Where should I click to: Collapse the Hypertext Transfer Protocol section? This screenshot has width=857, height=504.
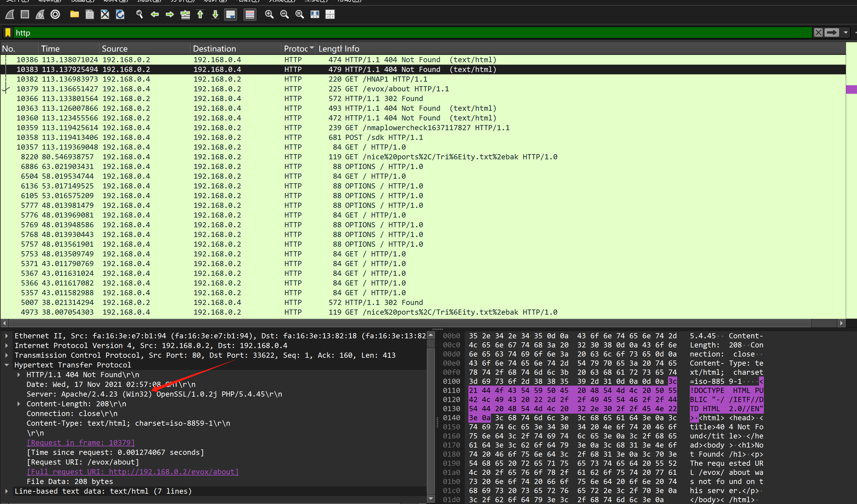(x=6, y=365)
